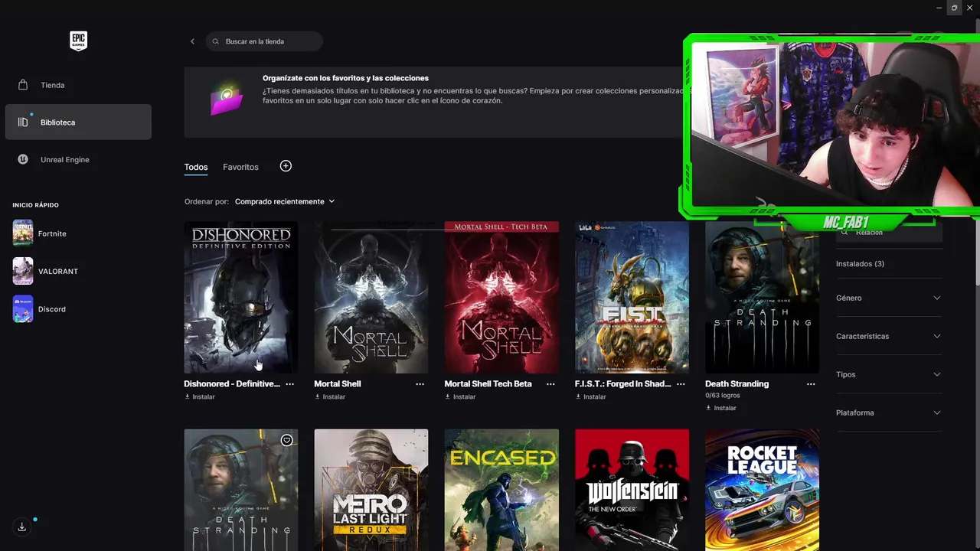Install Death Stranding
This screenshot has width=980, height=551.
coord(721,408)
